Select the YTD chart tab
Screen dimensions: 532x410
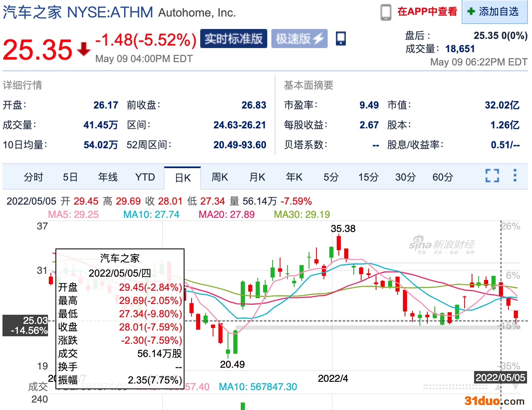pyautogui.click(x=145, y=177)
